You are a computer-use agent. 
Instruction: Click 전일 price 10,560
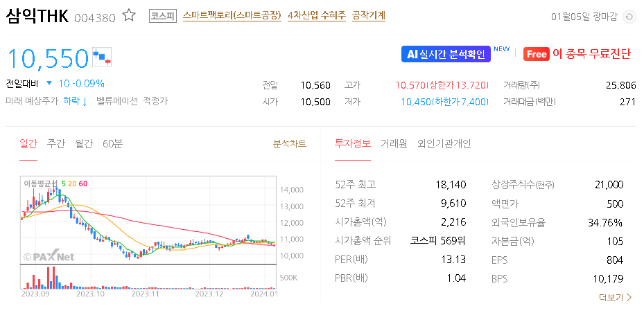tap(315, 85)
